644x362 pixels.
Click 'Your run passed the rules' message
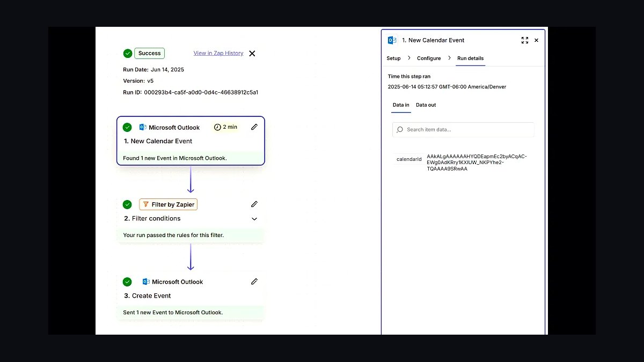click(173, 235)
